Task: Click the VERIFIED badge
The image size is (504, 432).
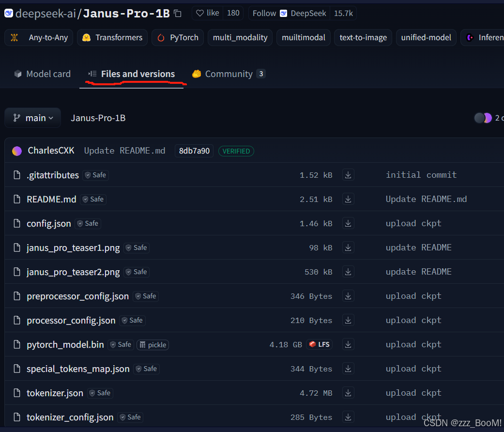Action: (x=236, y=151)
